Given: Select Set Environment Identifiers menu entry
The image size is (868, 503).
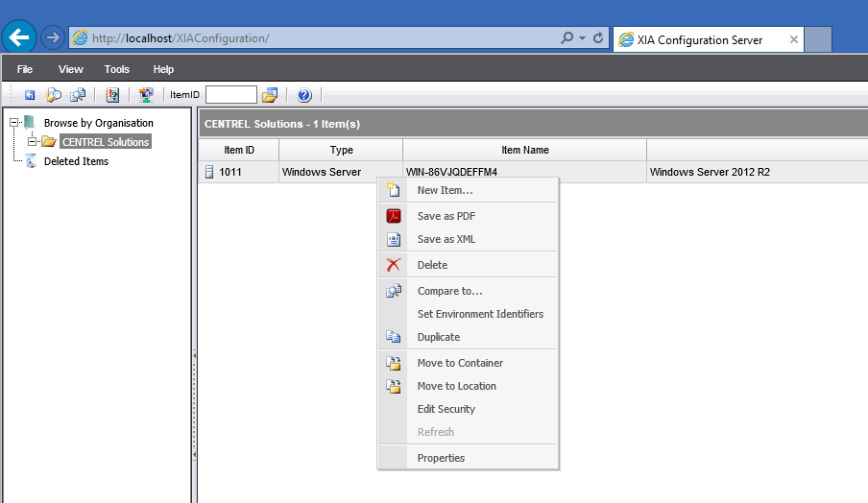Looking at the screenshot, I should pyautogui.click(x=468, y=314).
